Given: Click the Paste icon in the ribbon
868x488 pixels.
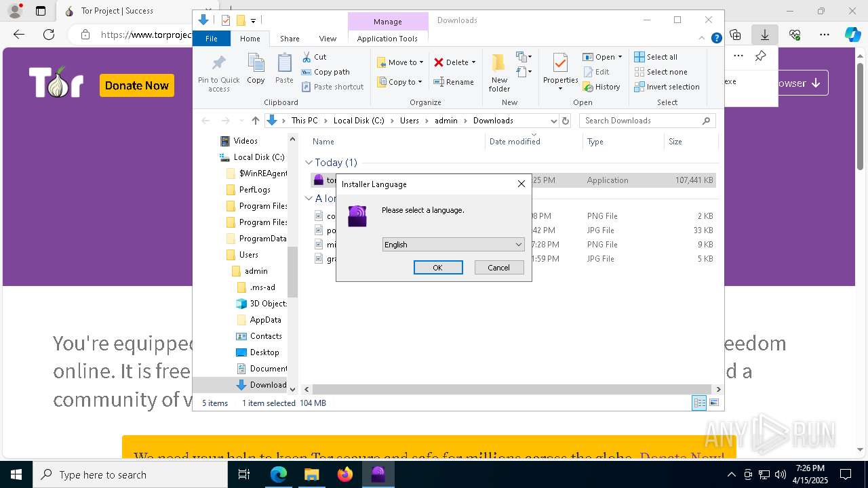Looking at the screenshot, I should (x=284, y=64).
